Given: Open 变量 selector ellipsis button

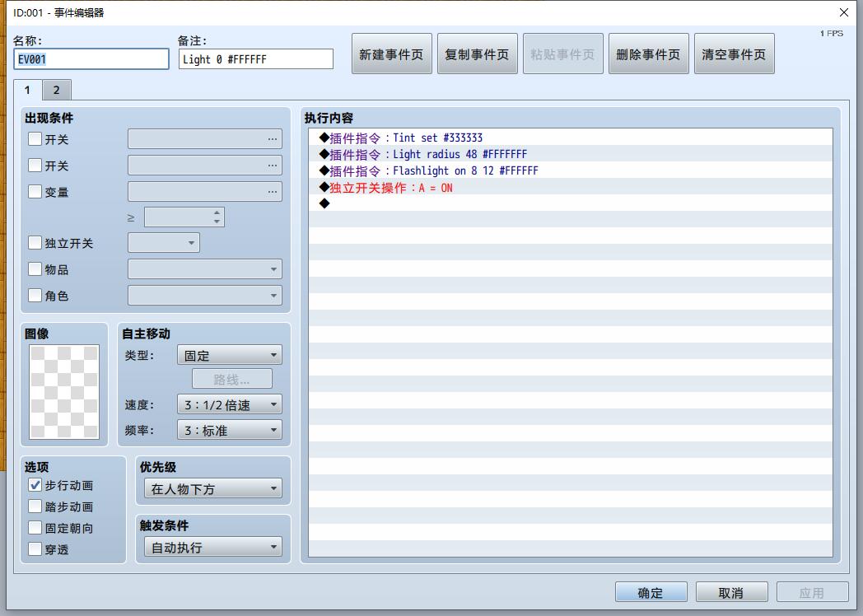Looking at the screenshot, I should pos(273,192).
